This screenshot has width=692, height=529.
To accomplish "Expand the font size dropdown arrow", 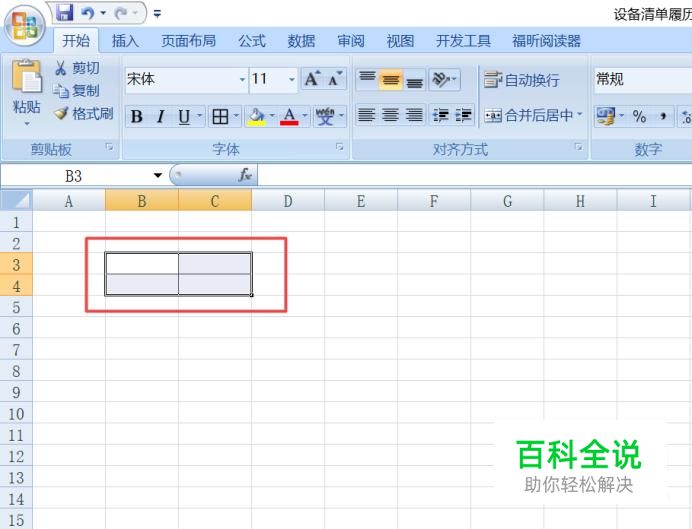I will tap(292, 79).
